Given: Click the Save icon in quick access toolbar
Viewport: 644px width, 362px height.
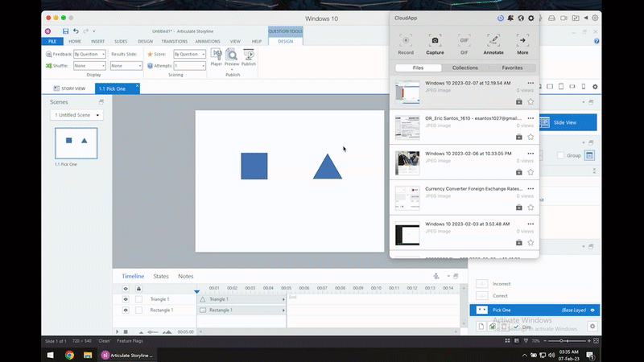Looking at the screenshot, I should pyautogui.click(x=65, y=31).
